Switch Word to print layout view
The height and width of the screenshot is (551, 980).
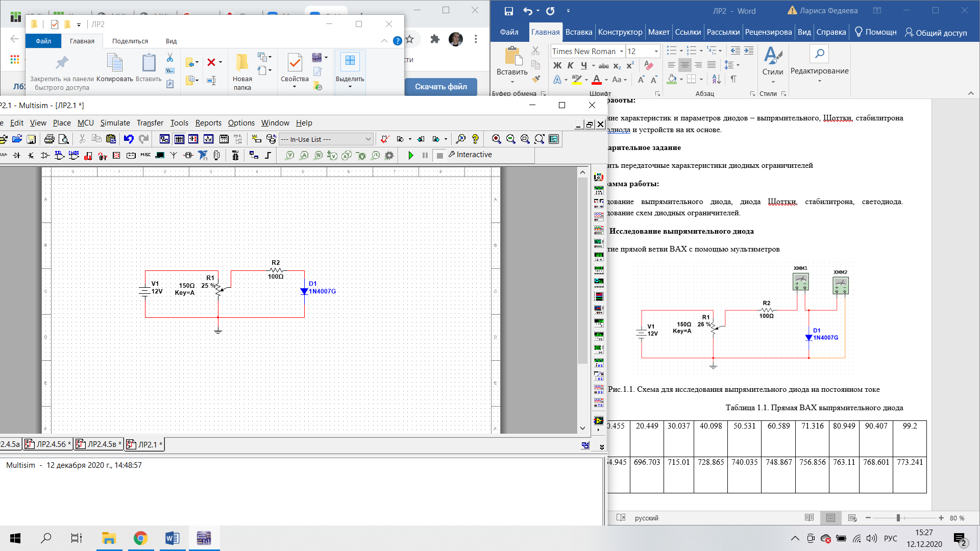click(x=830, y=518)
